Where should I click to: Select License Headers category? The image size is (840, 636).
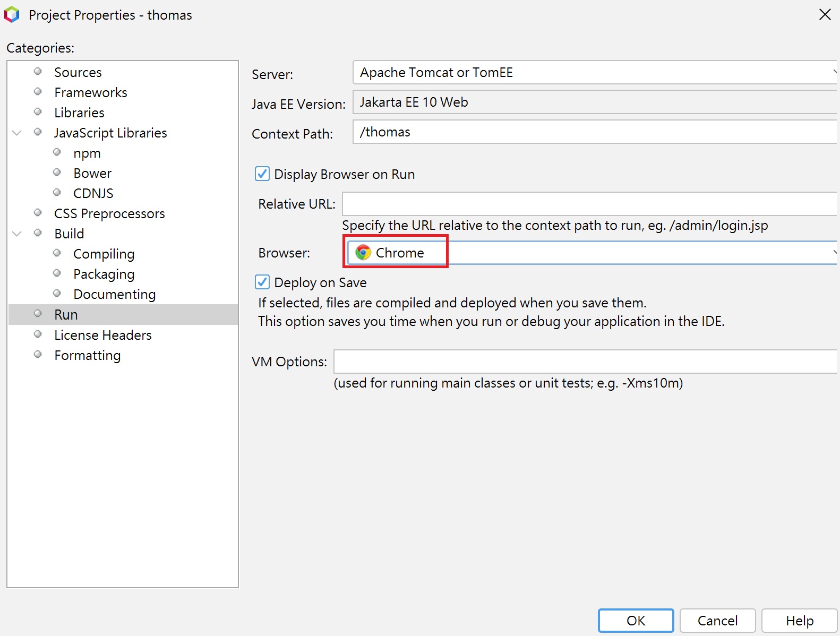(103, 335)
